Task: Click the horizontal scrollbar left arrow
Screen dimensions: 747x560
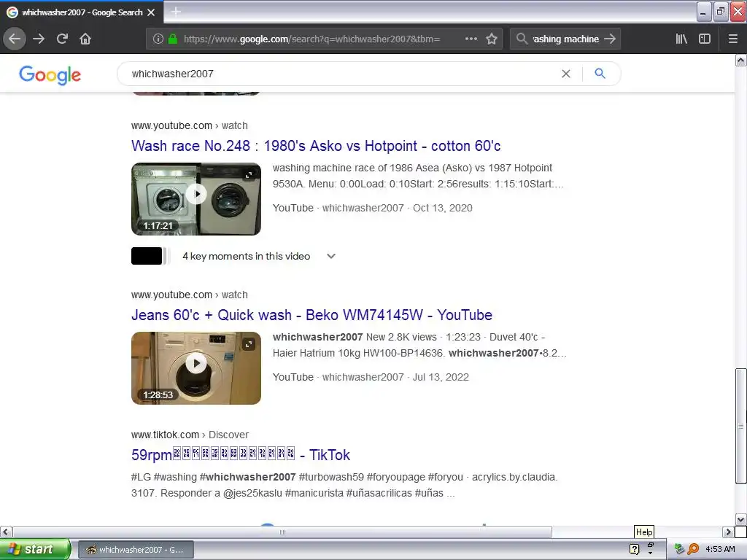Action: point(6,532)
